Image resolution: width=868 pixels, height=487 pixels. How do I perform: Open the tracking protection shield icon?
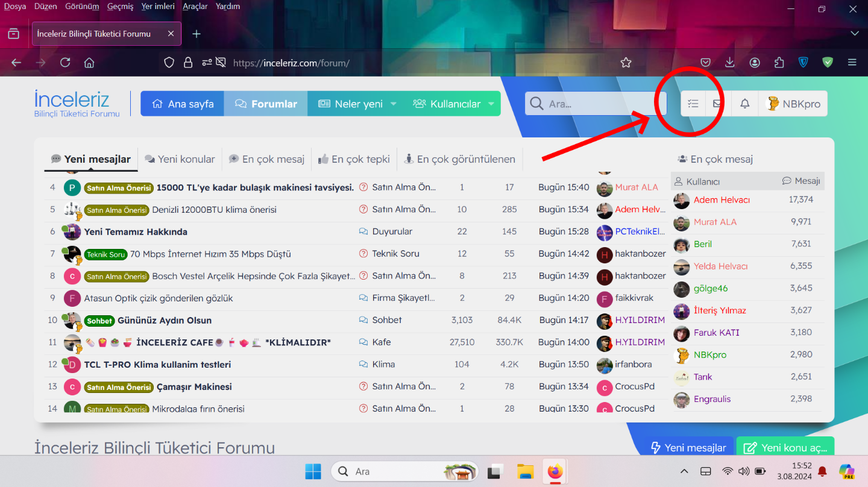point(169,63)
